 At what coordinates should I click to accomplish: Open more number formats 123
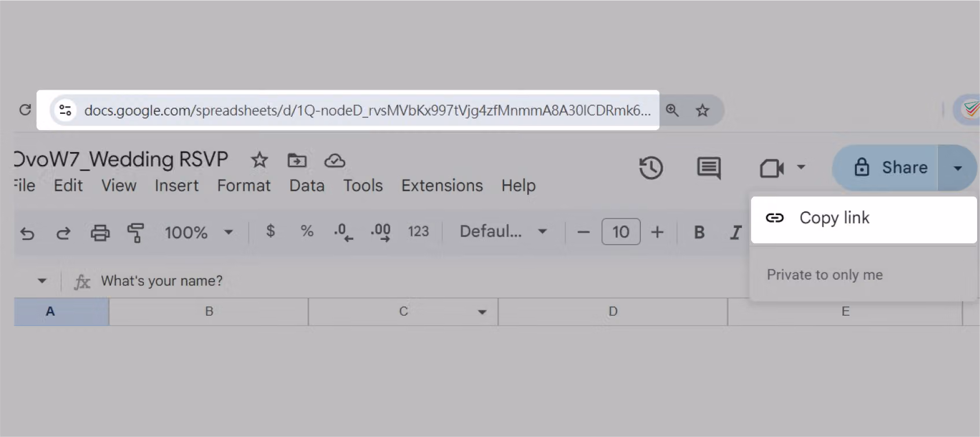[x=419, y=232]
